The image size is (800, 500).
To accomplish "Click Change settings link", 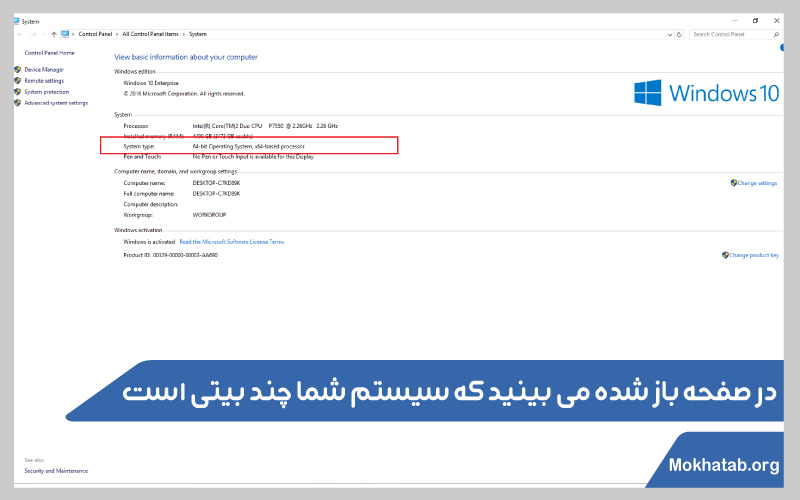I will coord(757,183).
